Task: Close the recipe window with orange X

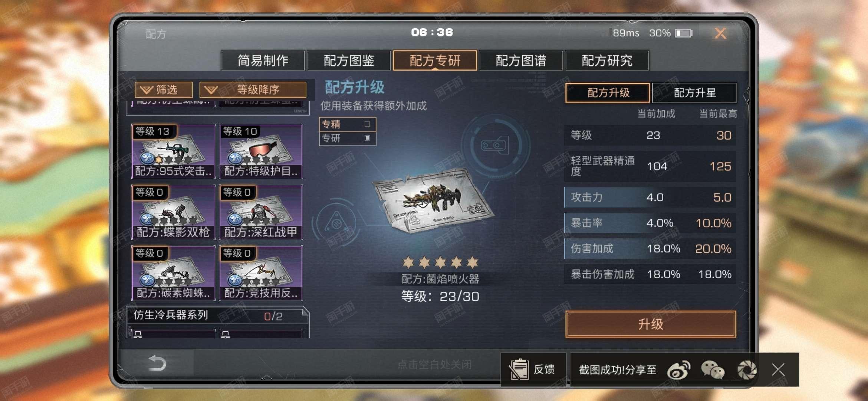Action: (720, 33)
